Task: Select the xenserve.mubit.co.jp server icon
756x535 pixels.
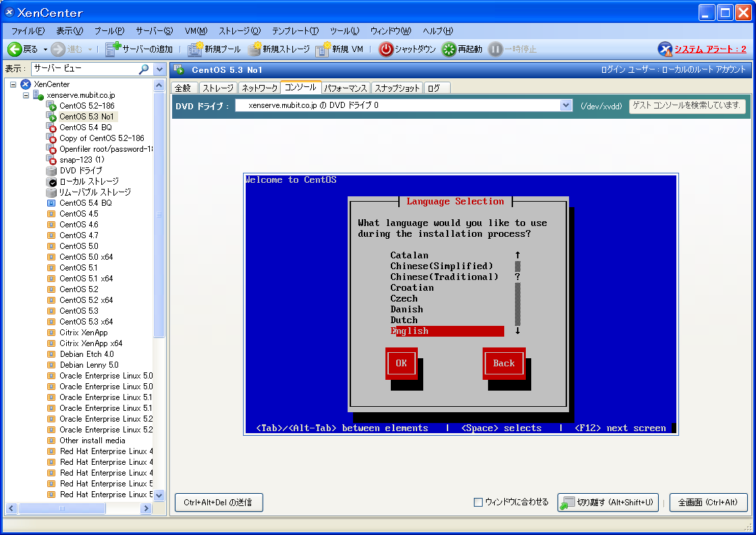Action: 38,95
